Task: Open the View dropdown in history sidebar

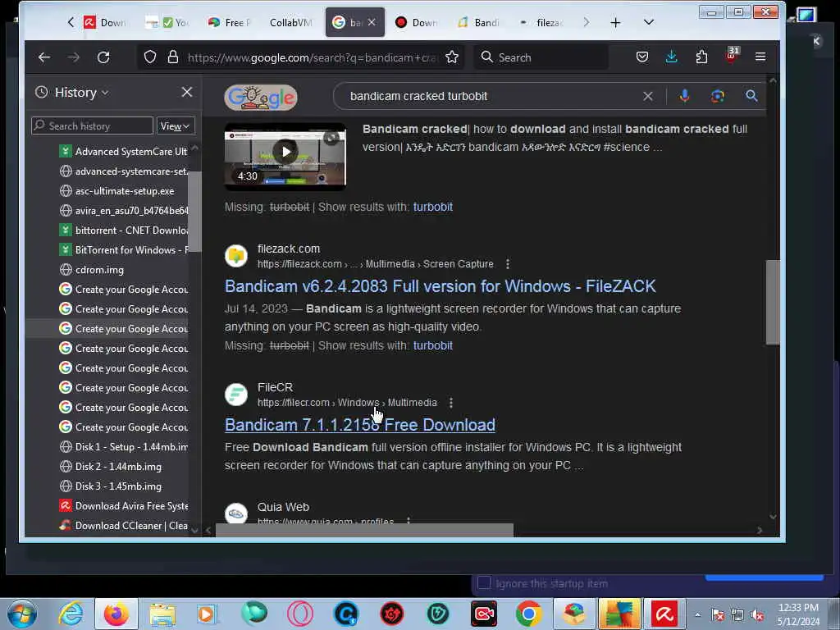Action: [x=176, y=126]
